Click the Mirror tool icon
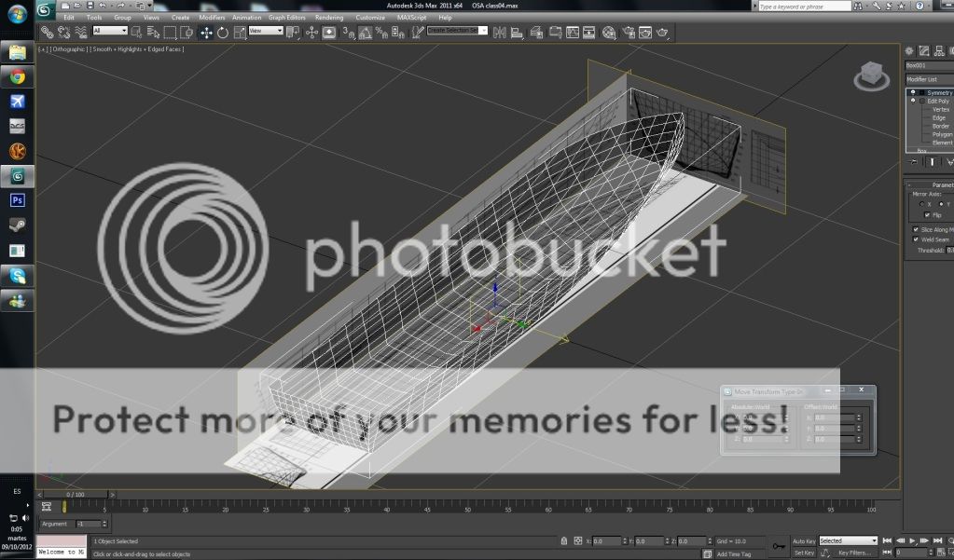Image resolution: width=954 pixels, height=560 pixels. coord(500,32)
